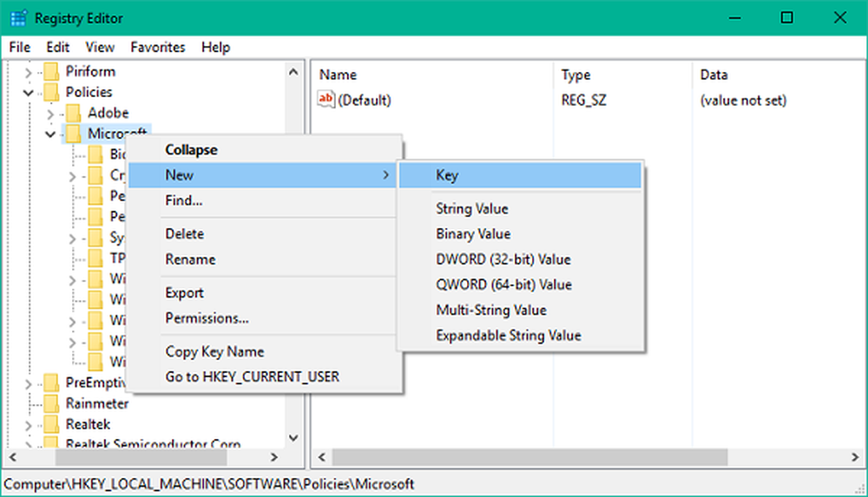Screen dimensions: 868x497
Task: Expand the Sy subkey arrow
Action: 72,239
